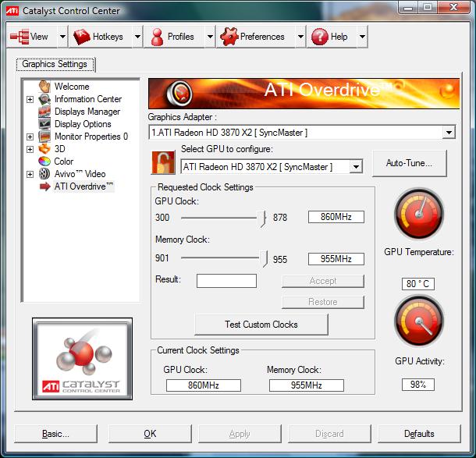Image resolution: width=476 pixels, height=458 pixels.
Task: Click the Color wheel icon in tree
Action: [x=45, y=162]
